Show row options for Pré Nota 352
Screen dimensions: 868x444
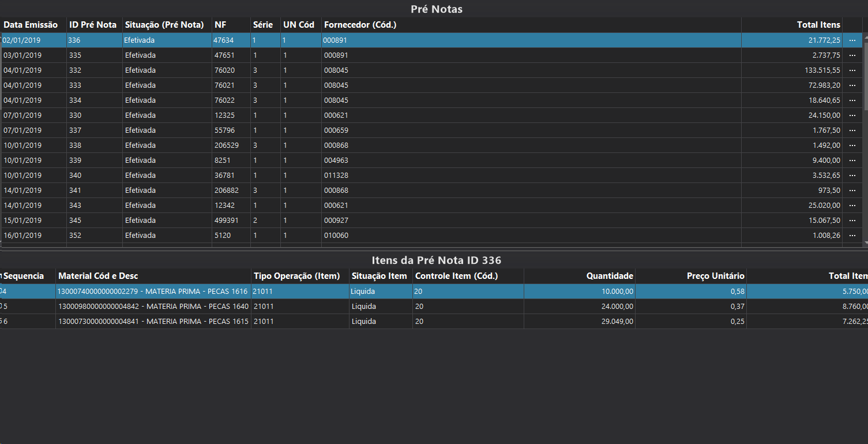[852, 236]
